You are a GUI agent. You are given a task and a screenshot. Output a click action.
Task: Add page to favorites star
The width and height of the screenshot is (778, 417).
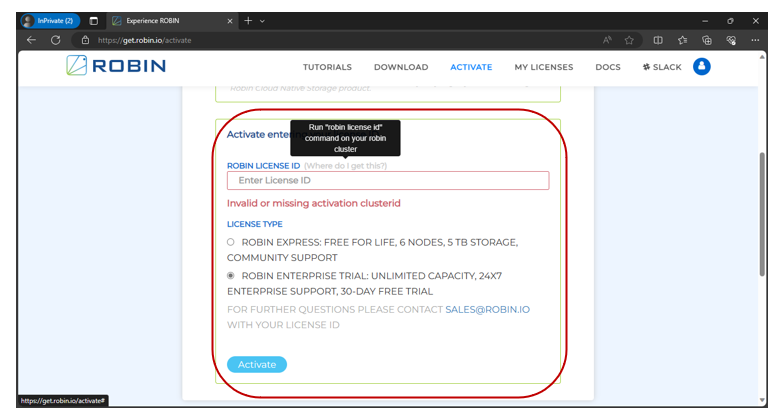[x=629, y=40]
